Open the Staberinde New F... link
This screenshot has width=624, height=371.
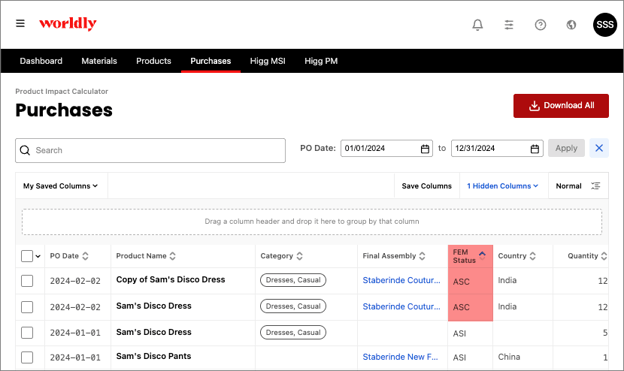point(400,357)
